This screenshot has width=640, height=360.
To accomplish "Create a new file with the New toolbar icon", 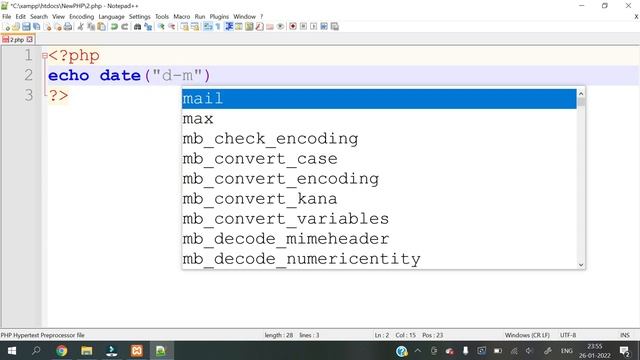I will [6, 27].
